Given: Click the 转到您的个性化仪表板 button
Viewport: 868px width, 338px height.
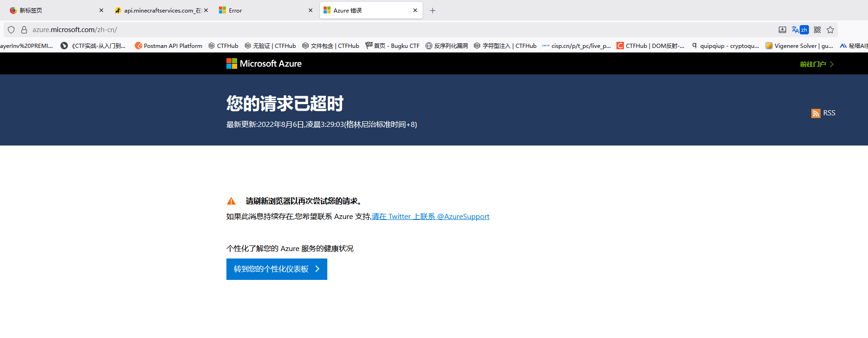Looking at the screenshot, I should click(277, 269).
